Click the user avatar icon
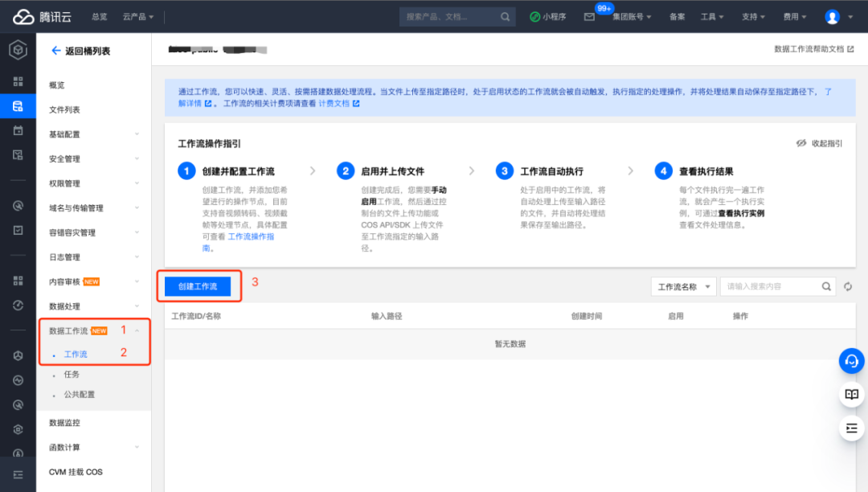This screenshot has width=868, height=492. (x=832, y=17)
